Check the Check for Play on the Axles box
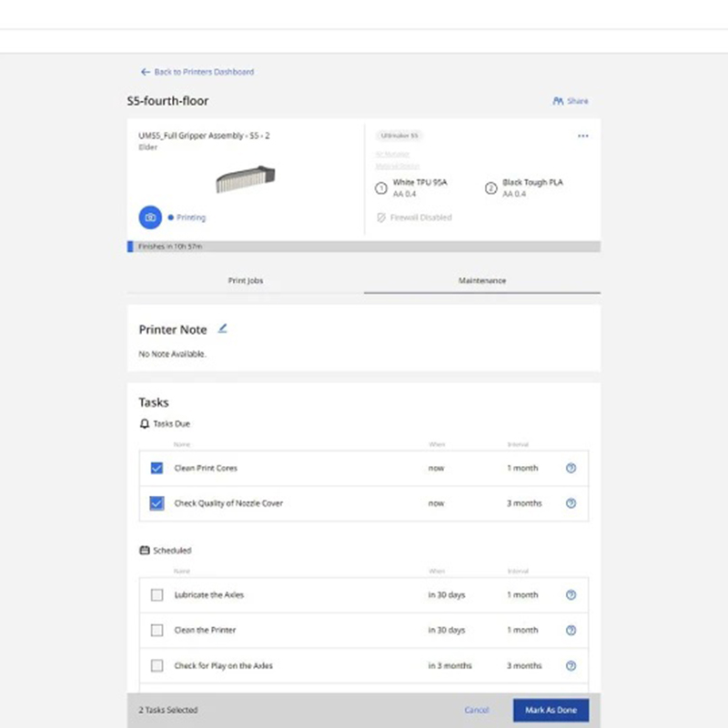This screenshot has height=728, width=728. click(157, 665)
